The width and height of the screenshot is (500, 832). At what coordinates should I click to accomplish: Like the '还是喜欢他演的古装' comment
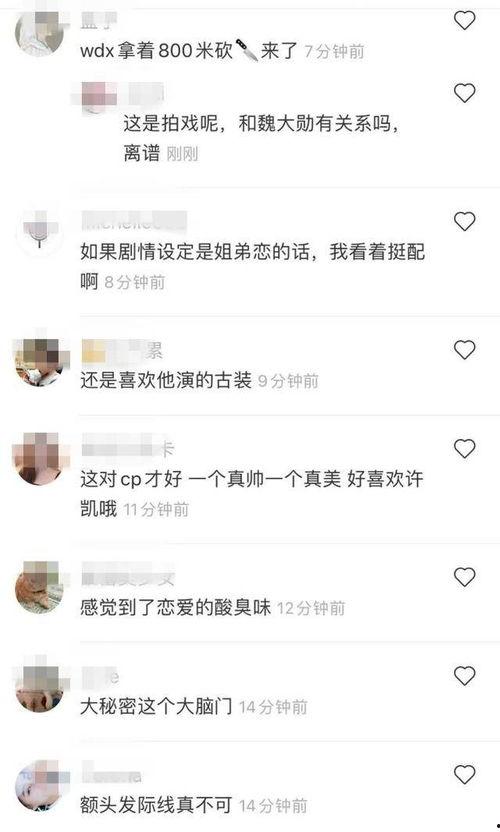(x=464, y=350)
